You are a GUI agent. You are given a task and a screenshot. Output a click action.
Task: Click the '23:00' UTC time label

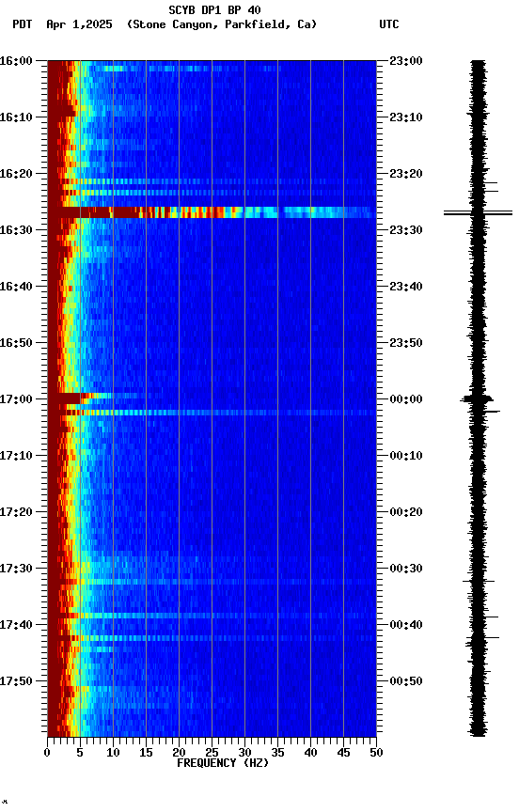tap(406, 60)
